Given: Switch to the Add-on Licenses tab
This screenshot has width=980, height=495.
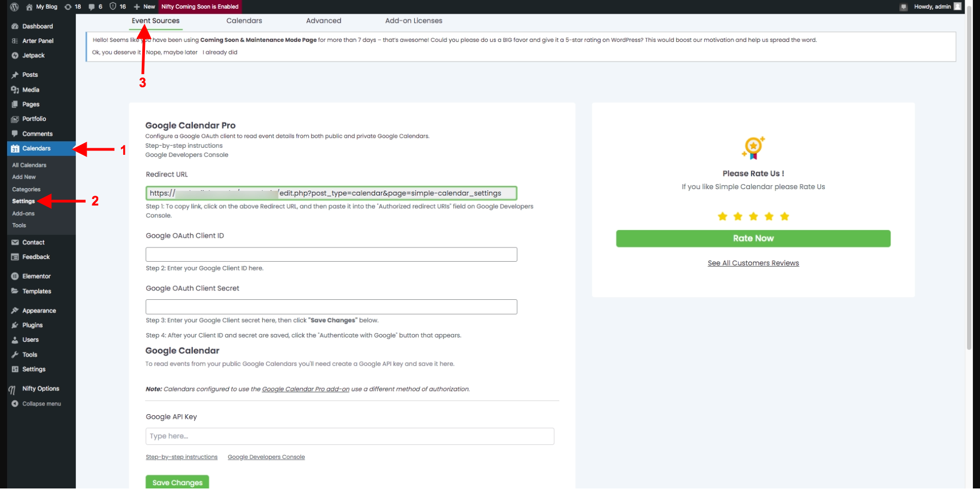Looking at the screenshot, I should [414, 21].
